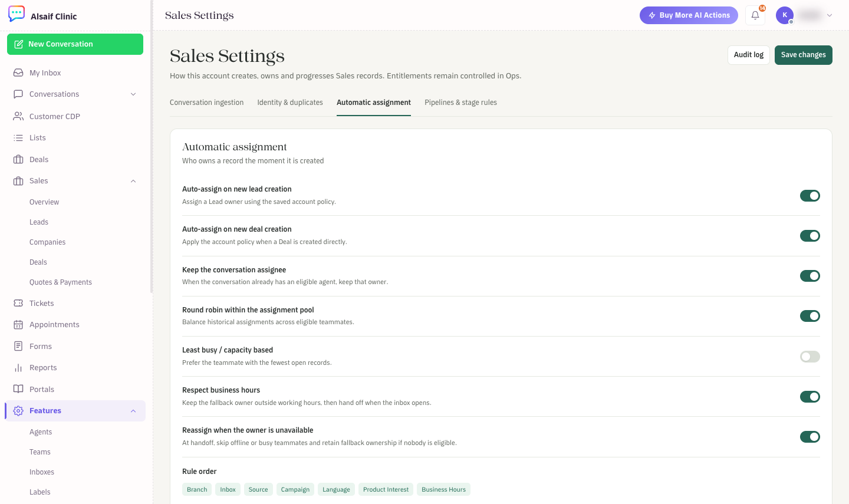Click the Lists icon in sidebar
The image size is (849, 504).
(x=18, y=137)
